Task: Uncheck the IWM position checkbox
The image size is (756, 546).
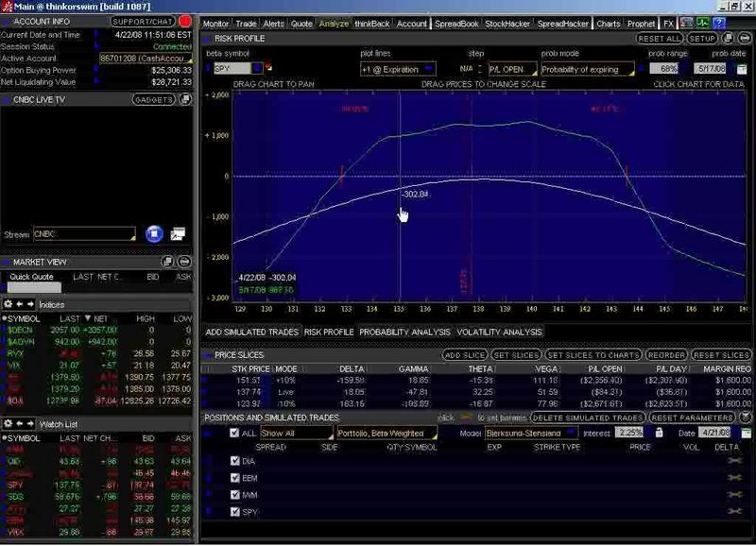Action: [x=234, y=494]
